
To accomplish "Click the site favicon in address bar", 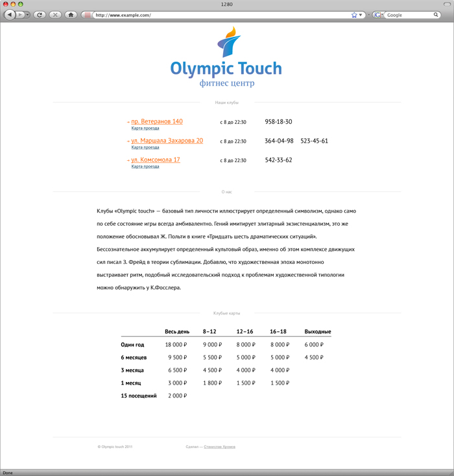I will [x=88, y=15].
